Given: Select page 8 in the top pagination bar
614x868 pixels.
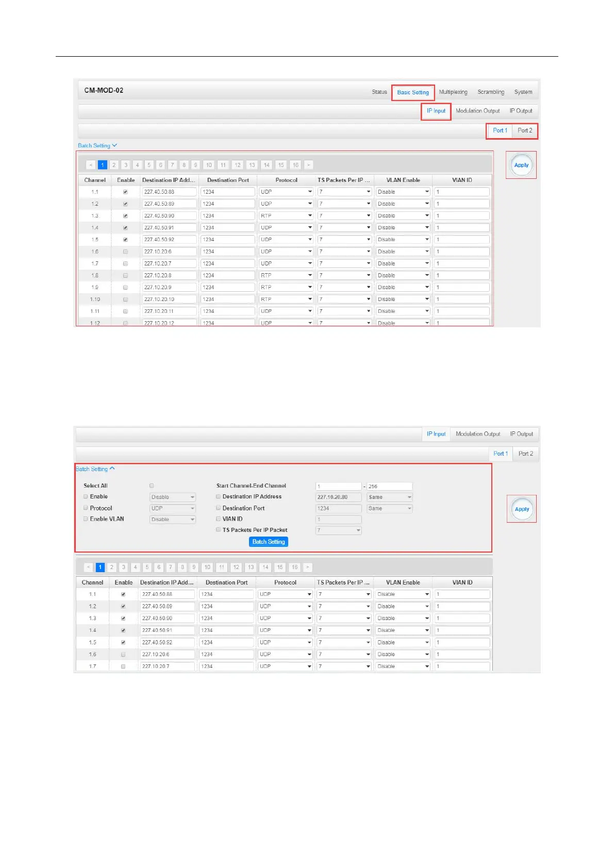Looking at the screenshot, I should 184,165.
